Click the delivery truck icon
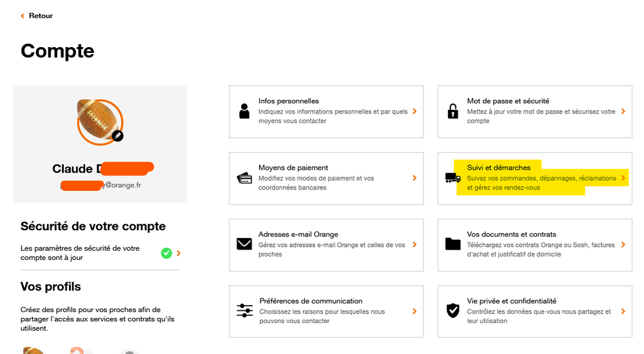 [453, 178]
